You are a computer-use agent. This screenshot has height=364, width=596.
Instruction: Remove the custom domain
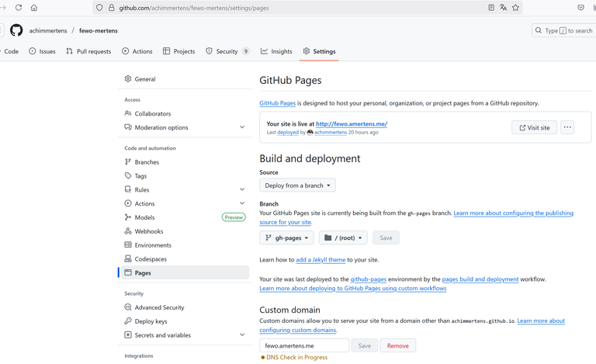[397, 346]
